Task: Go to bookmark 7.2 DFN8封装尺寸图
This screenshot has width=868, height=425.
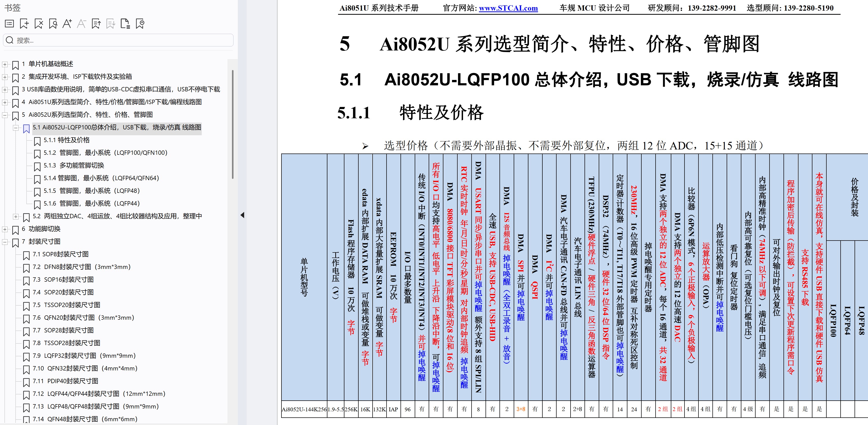Action: [81, 267]
